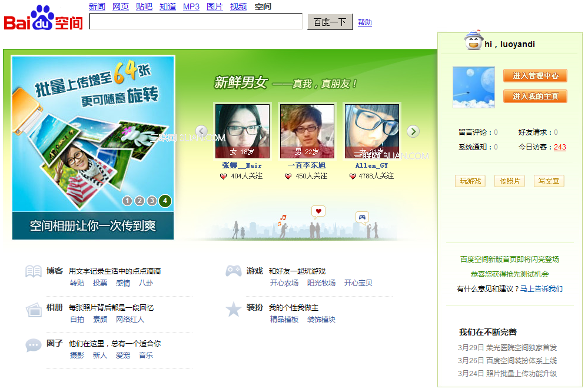The height and width of the screenshot is (392, 588).
Task: Click the blog book icon beside 博客
Action: [34, 271]
